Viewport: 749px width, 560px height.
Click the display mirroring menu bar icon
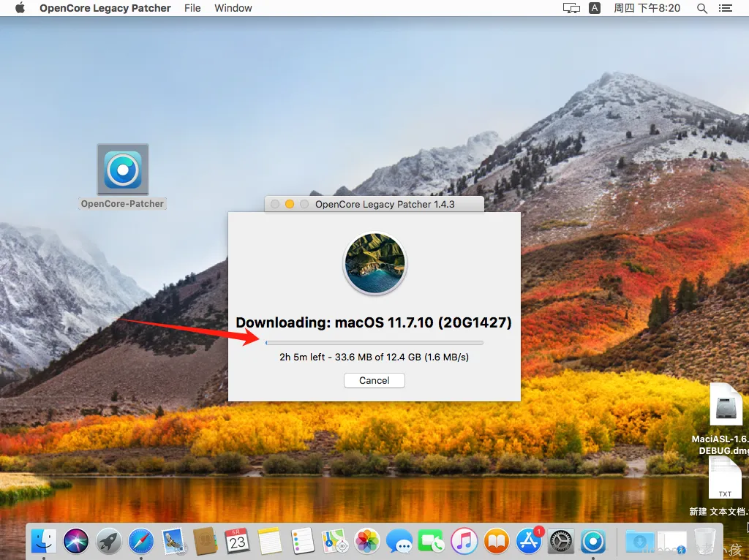click(x=571, y=8)
